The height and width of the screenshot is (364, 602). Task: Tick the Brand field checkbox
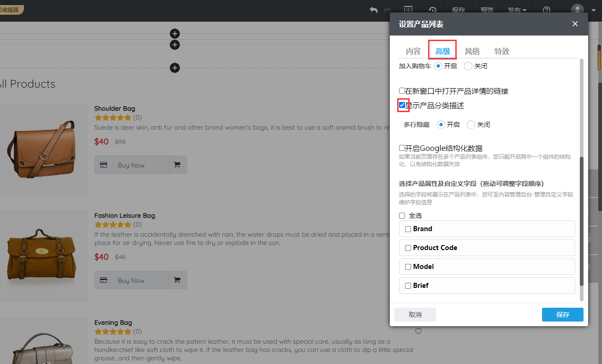(408, 229)
